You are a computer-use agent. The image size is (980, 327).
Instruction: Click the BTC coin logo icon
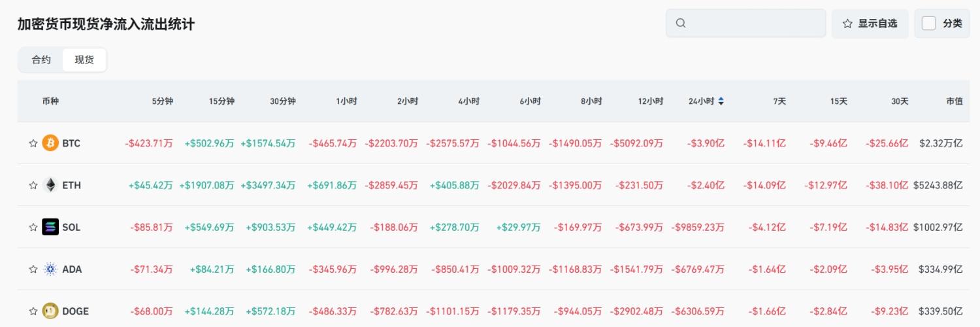click(x=50, y=143)
